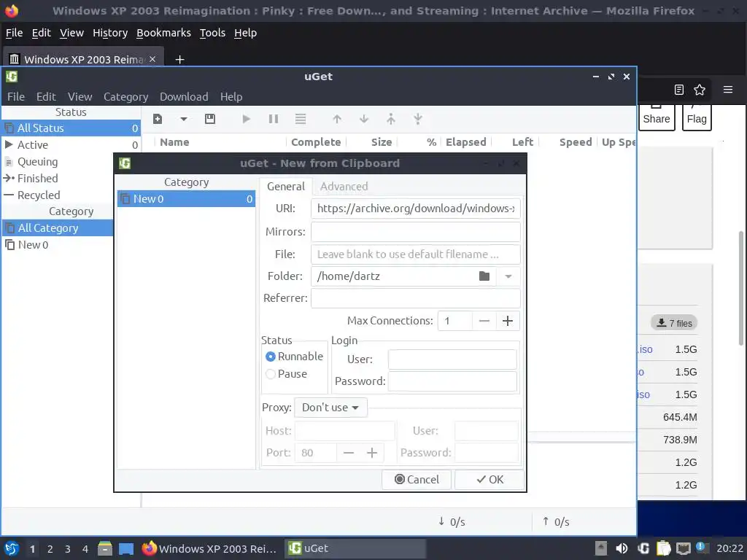The height and width of the screenshot is (560, 747).
Task: Switch to the Advanced tab
Action: tap(344, 186)
